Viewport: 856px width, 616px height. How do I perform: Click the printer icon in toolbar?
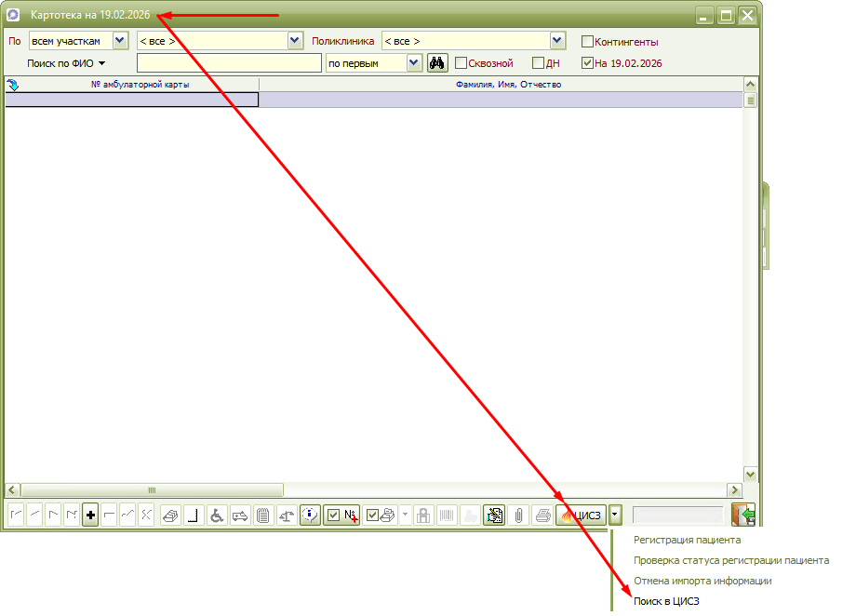click(x=542, y=515)
